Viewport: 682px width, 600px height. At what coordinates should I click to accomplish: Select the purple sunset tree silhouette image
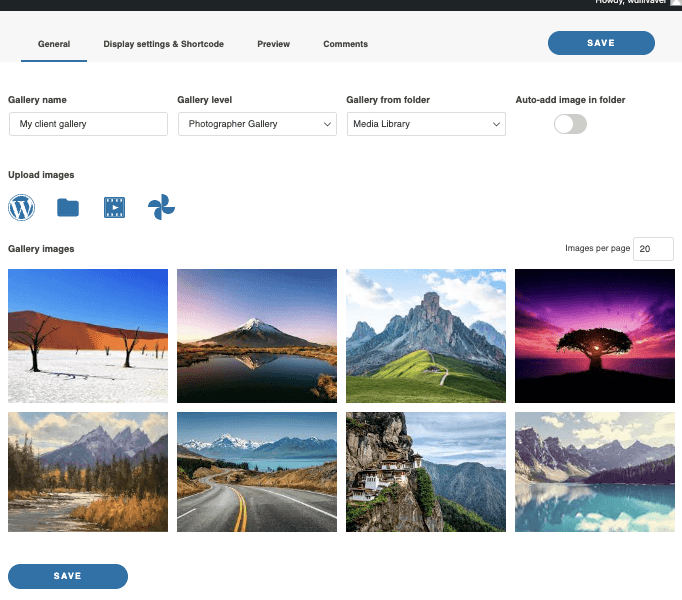coord(594,336)
